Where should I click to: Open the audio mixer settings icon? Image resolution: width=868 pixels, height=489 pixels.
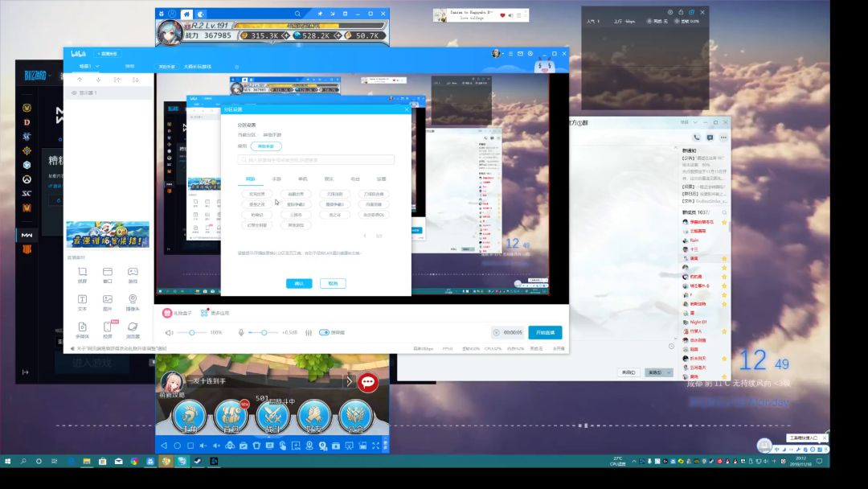coord(309,332)
